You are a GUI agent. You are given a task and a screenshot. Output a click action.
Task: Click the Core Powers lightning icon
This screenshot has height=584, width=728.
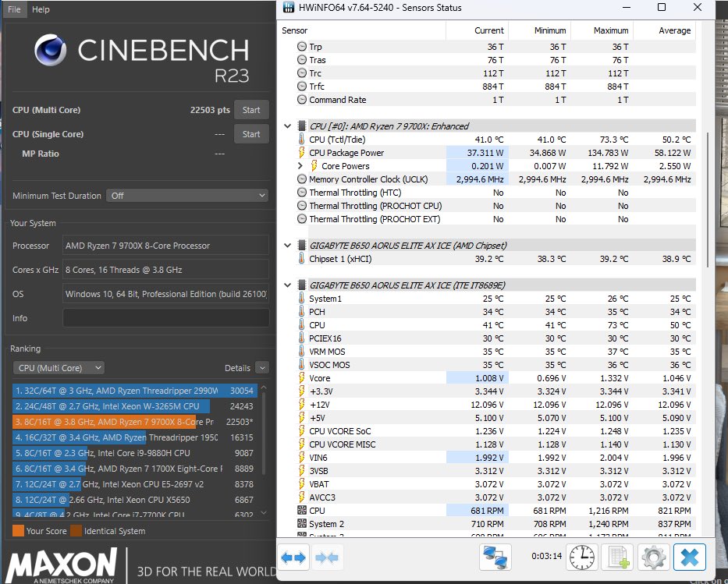[x=314, y=165]
